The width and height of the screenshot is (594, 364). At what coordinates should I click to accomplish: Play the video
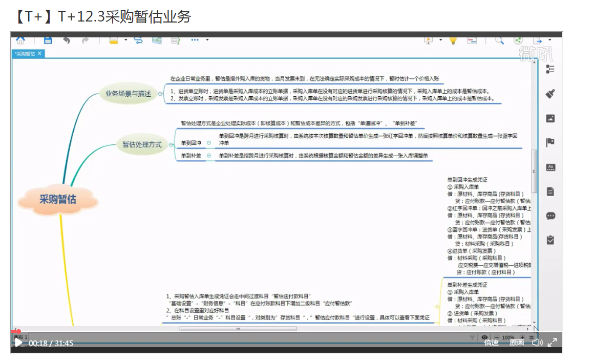tap(18, 343)
